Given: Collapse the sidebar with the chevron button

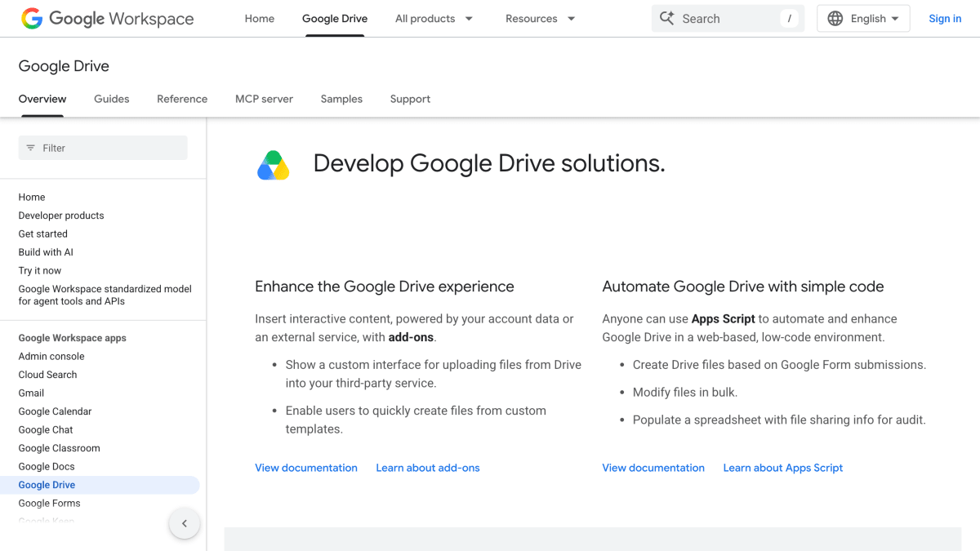Looking at the screenshot, I should coord(185,523).
